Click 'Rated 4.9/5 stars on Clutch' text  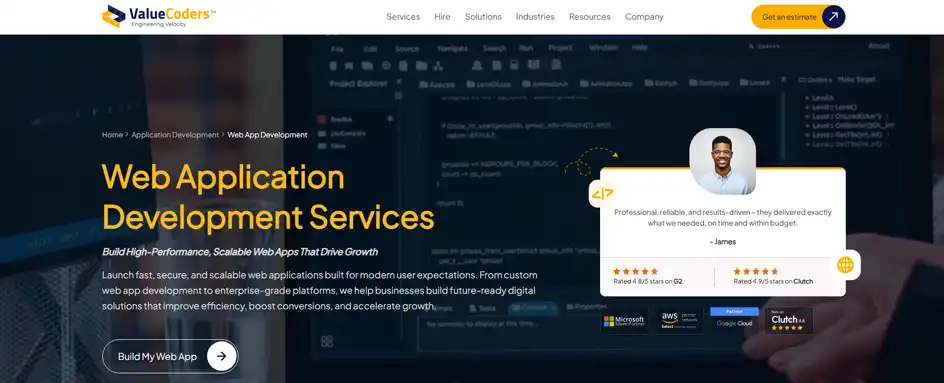pyautogui.click(x=773, y=281)
